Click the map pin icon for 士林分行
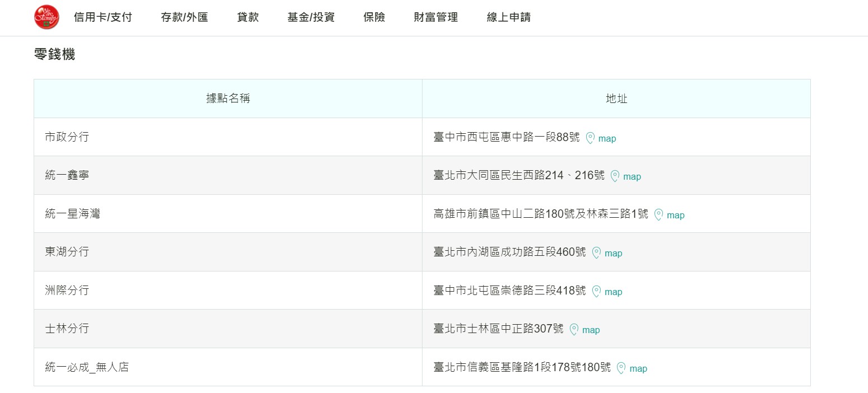 click(574, 330)
